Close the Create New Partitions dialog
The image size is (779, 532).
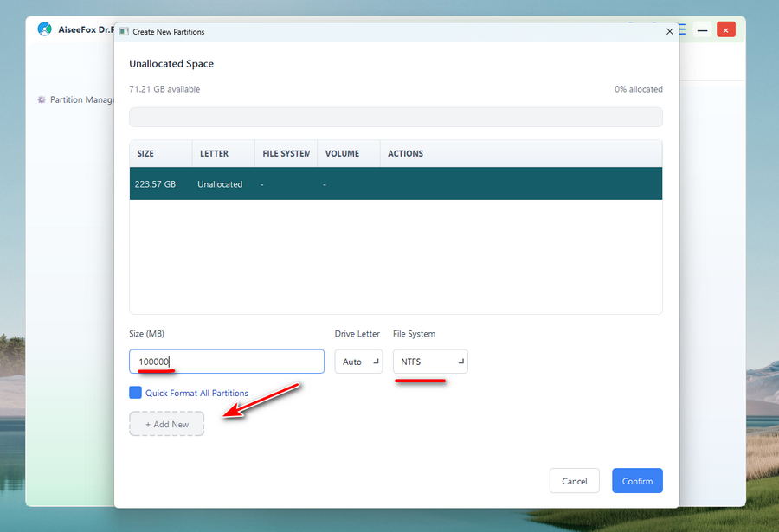click(x=669, y=32)
